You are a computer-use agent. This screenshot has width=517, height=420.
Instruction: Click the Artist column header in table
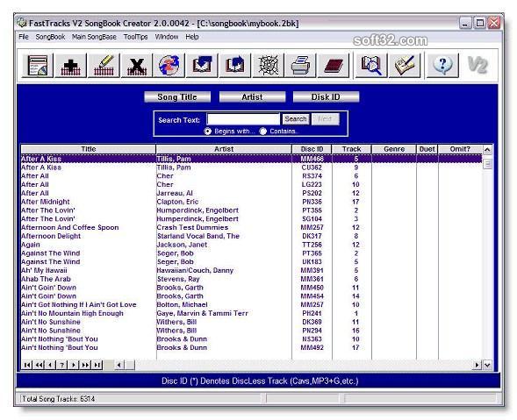click(x=224, y=149)
